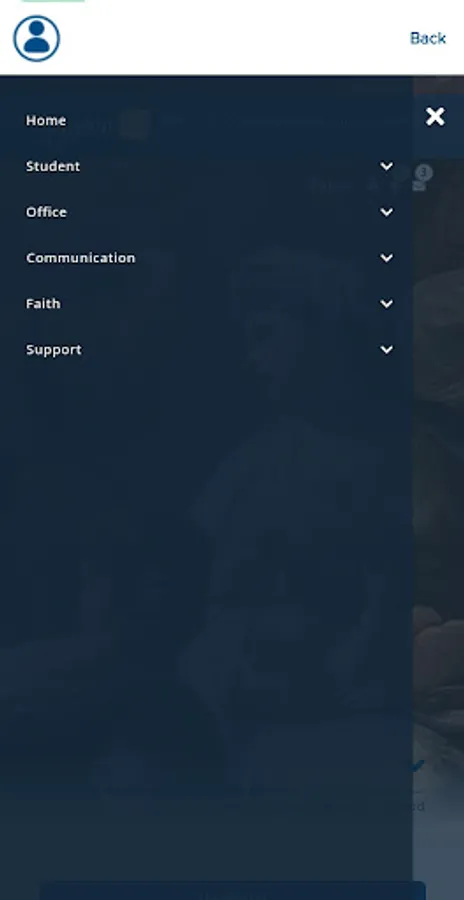Select the Communication menu label
This screenshot has width=464, height=900.
point(80,258)
